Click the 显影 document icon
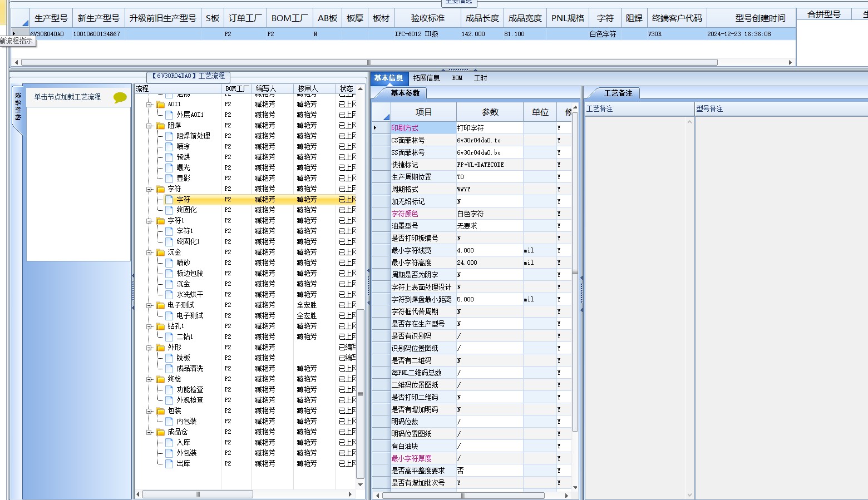The height and width of the screenshot is (500, 868). 169,179
